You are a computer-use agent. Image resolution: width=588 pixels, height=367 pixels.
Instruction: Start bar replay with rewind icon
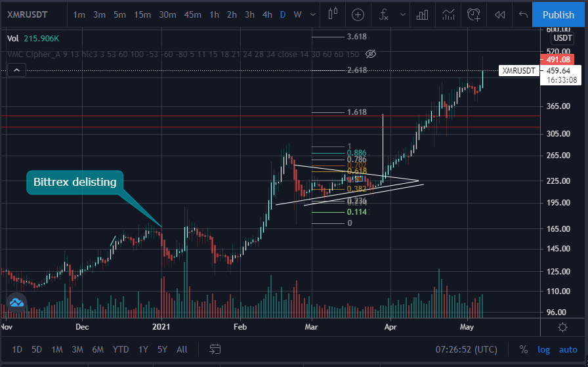[x=499, y=14]
